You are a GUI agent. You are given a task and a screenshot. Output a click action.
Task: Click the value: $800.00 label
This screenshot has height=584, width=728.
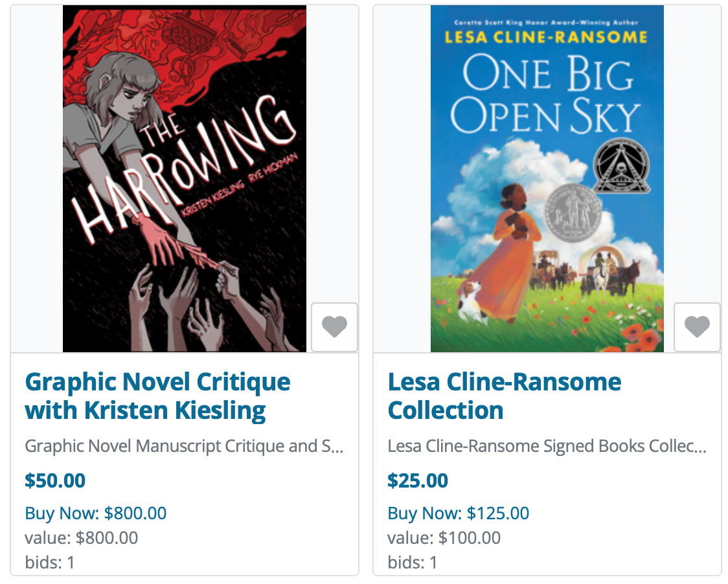82,538
